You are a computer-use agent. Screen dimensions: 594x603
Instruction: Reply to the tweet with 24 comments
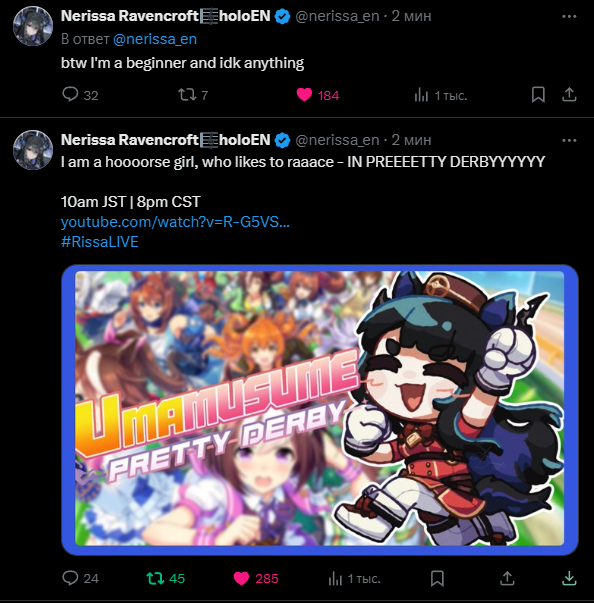pos(80,578)
